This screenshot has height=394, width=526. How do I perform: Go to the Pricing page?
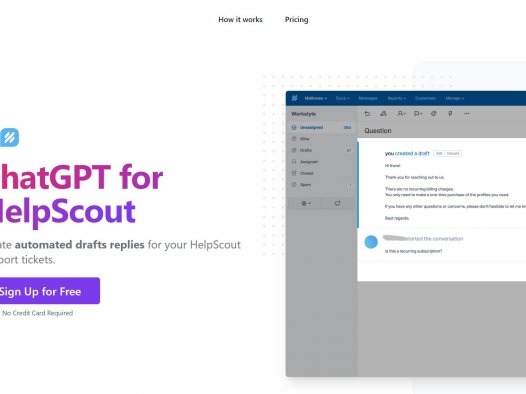pyautogui.click(x=297, y=20)
